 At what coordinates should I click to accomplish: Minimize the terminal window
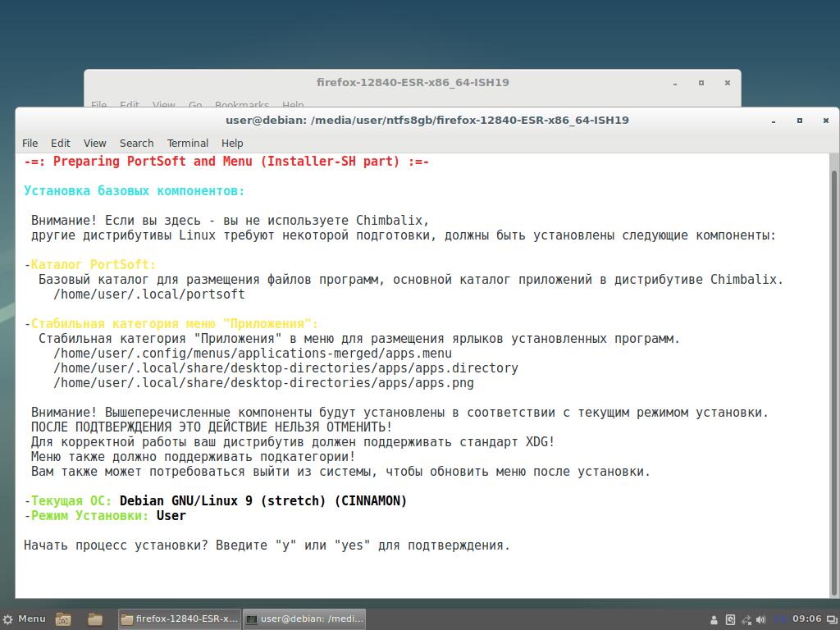click(x=774, y=121)
